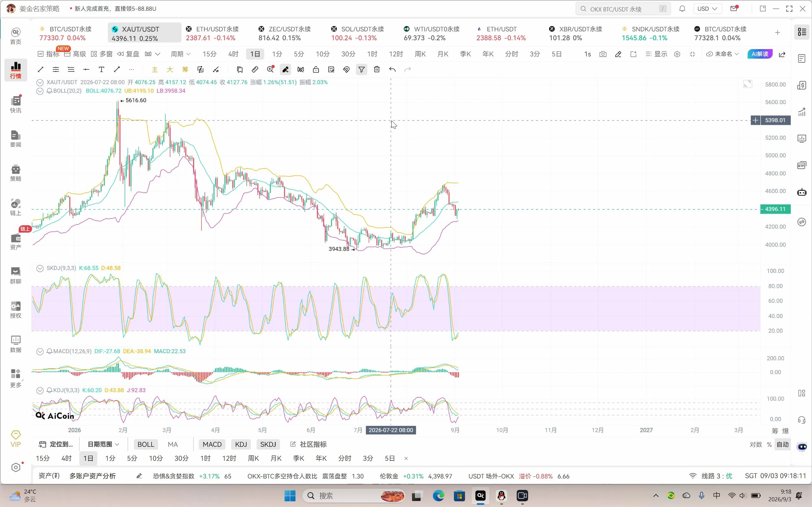Select the text annotation tool
This screenshot has width=812, height=507.
point(101,69)
